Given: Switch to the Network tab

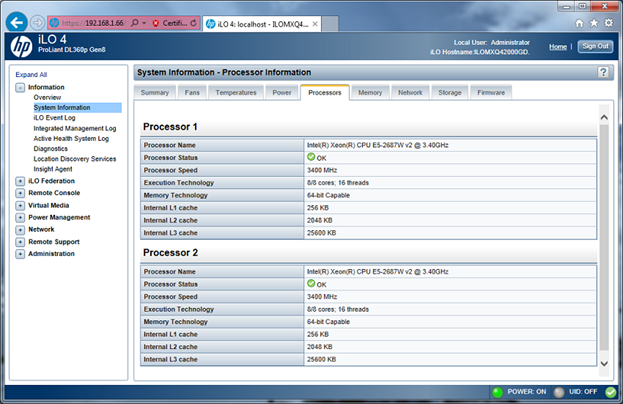Looking at the screenshot, I should pyautogui.click(x=410, y=93).
